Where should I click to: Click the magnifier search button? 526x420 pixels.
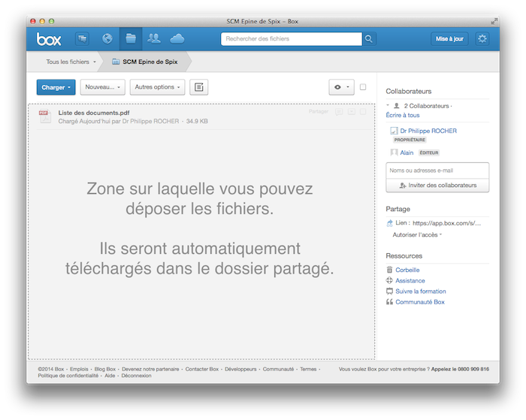(369, 39)
